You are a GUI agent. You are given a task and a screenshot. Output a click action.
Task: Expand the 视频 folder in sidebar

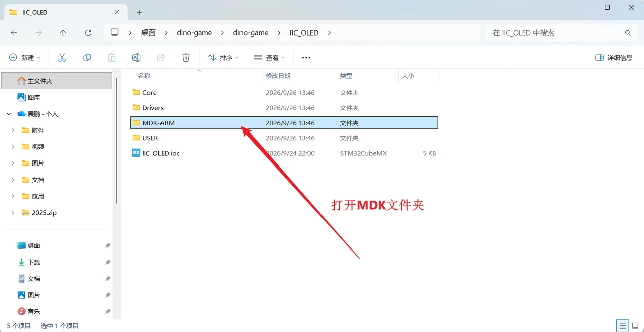tap(13, 147)
